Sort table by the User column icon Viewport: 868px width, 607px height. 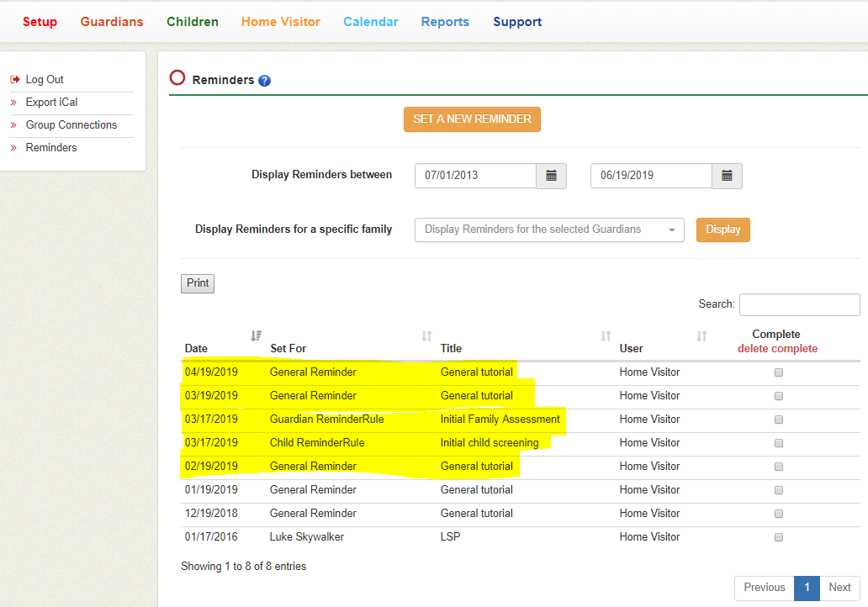701,336
